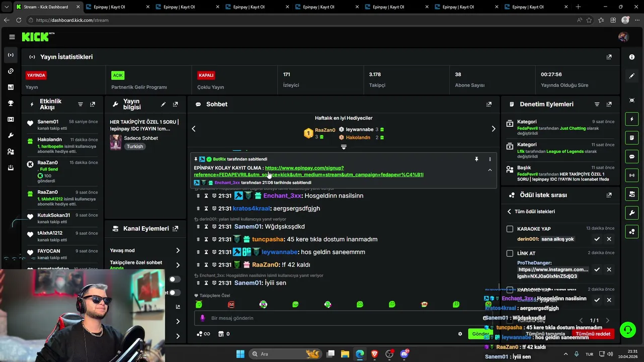Open filter options in Etkinlik Akışı panel
Image resolution: width=644 pixels, height=362 pixels.
80,104
